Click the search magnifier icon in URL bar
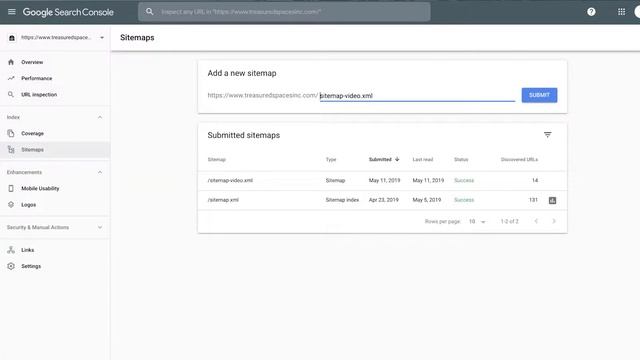Screen dimensions: 640x360 [149, 12]
